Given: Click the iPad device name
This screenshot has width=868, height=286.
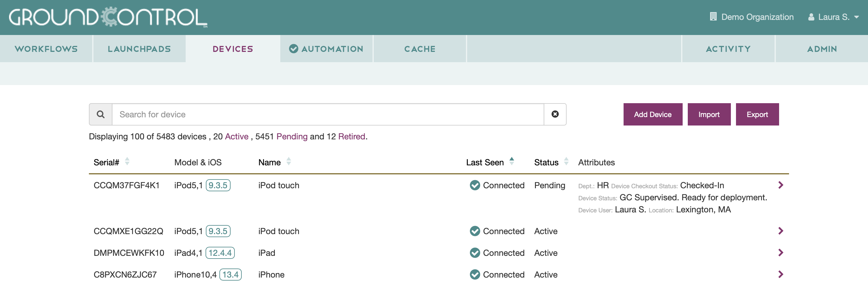Looking at the screenshot, I should [266, 253].
